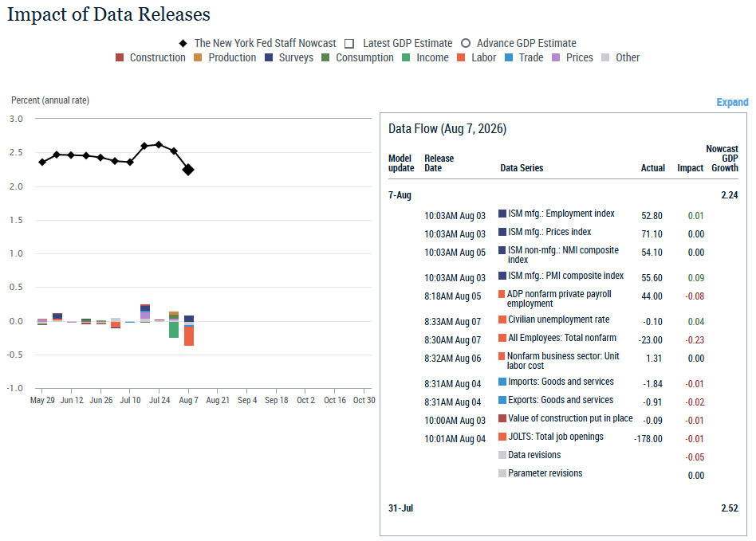Toggle the Other legend gray square
The width and height of the screenshot is (756, 541).
coord(605,58)
